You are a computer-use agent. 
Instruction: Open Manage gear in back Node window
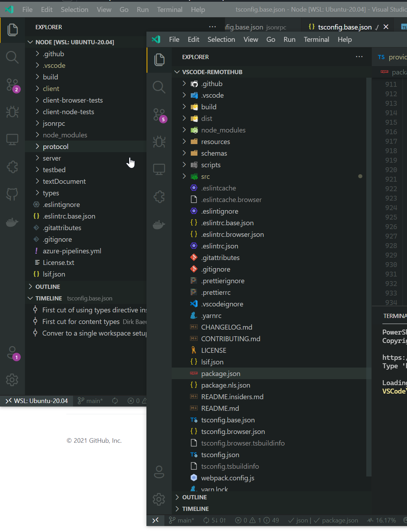[x=13, y=380]
